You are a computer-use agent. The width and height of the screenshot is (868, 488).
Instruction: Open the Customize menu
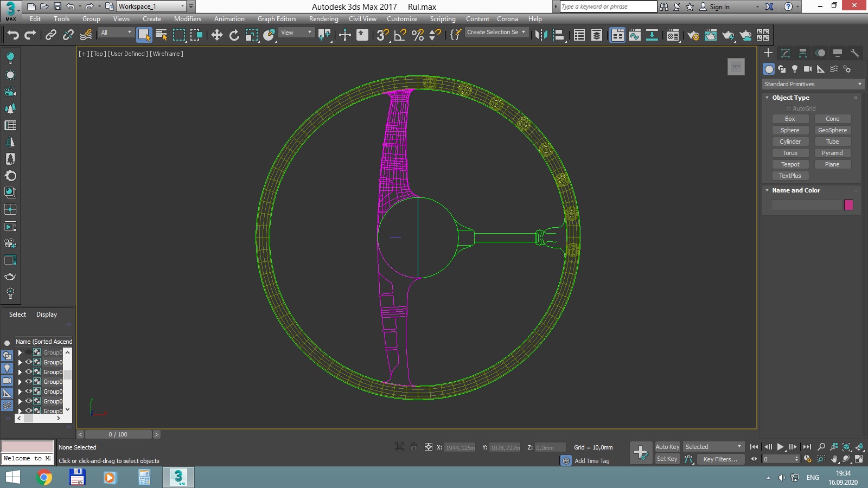pyautogui.click(x=402, y=19)
